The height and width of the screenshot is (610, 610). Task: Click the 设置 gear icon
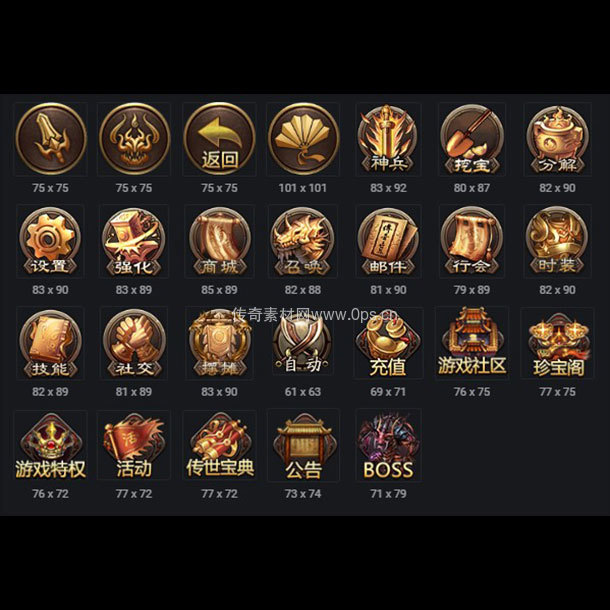point(51,241)
